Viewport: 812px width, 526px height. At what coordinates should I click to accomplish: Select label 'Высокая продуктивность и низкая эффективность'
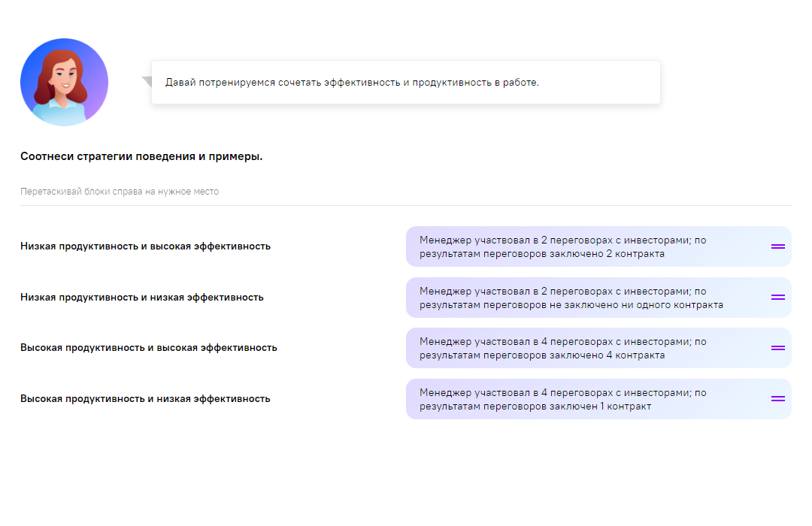tap(145, 399)
